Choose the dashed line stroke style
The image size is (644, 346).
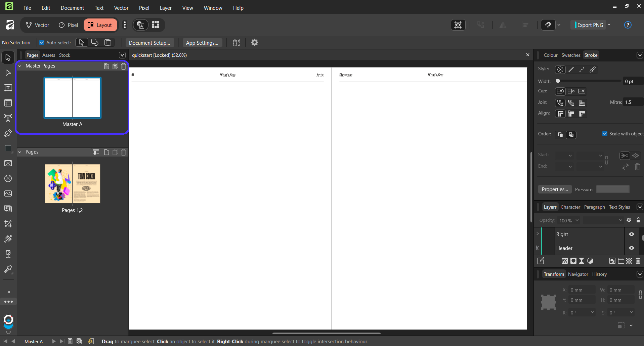coord(582,70)
